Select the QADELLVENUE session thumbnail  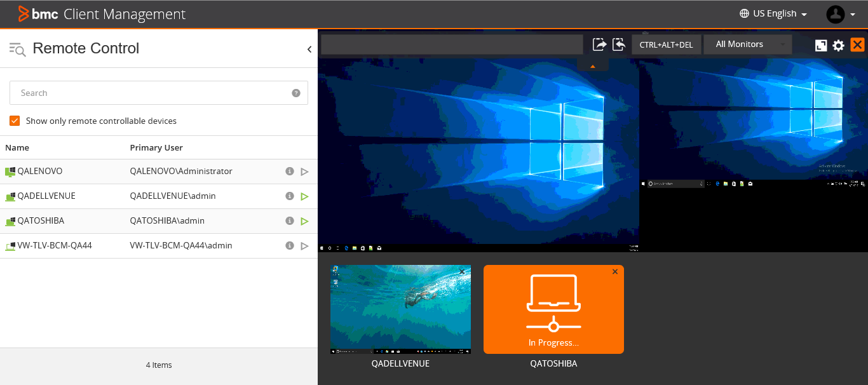click(400, 309)
